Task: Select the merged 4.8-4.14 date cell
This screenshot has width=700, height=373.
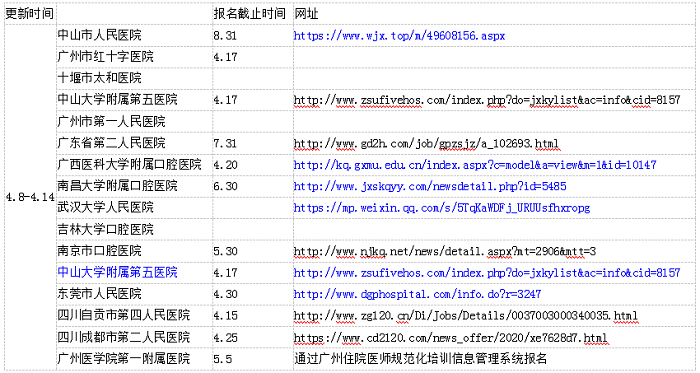Action: pos(30,197)
